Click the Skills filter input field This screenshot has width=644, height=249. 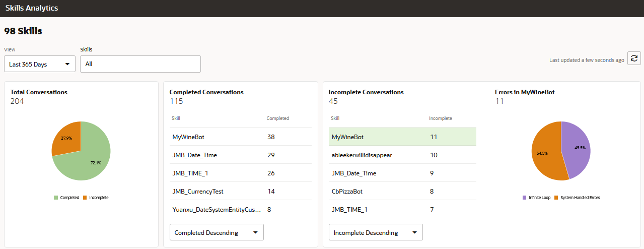click(x=140, y=64)
